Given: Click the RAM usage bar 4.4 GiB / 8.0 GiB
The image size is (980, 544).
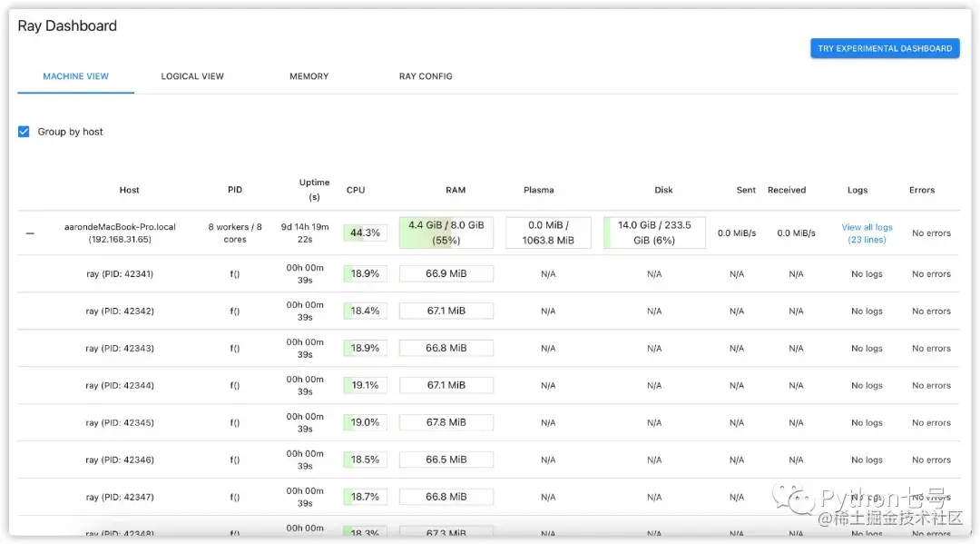Looking at the screenshot, I should tap(446, 232).
